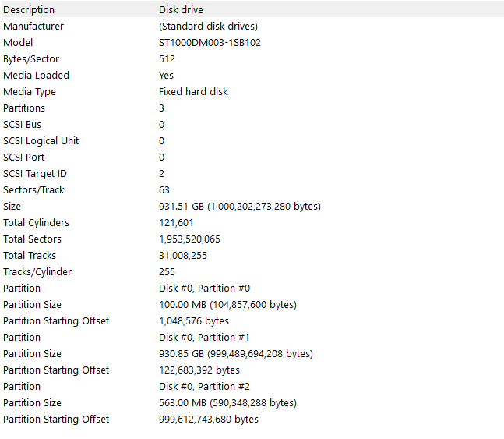The height and width of the screenshot is (439, 504).
Task: Select the SCSI Target ID row
Action: [34, 173]
